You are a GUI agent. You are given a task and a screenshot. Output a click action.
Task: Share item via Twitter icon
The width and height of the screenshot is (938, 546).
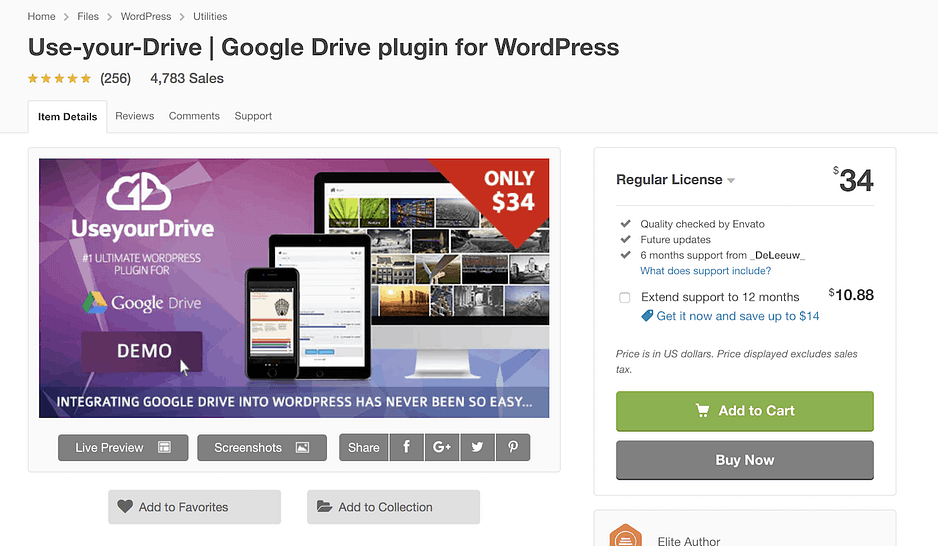coord(477,447)
